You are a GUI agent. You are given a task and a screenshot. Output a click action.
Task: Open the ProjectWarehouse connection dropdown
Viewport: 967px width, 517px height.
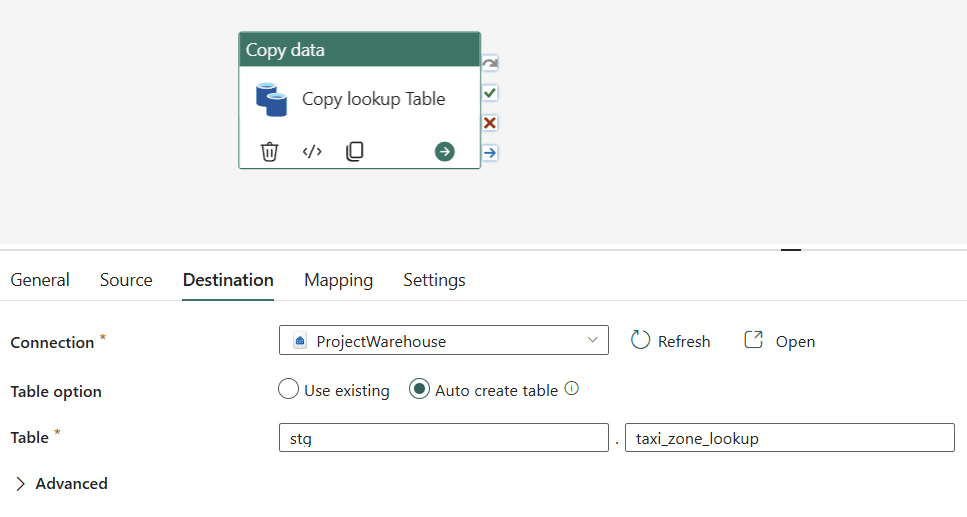point(443,341)
